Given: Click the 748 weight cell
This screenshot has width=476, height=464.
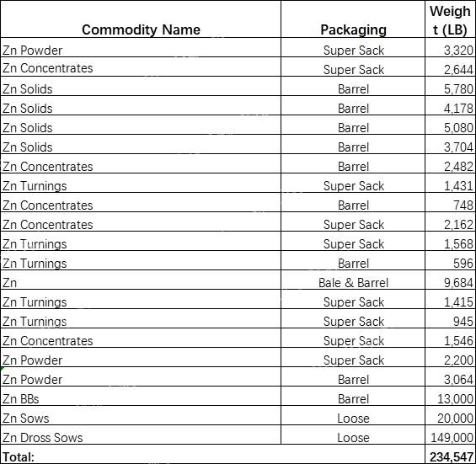Looking at the screenshot, I should point(450,202).
